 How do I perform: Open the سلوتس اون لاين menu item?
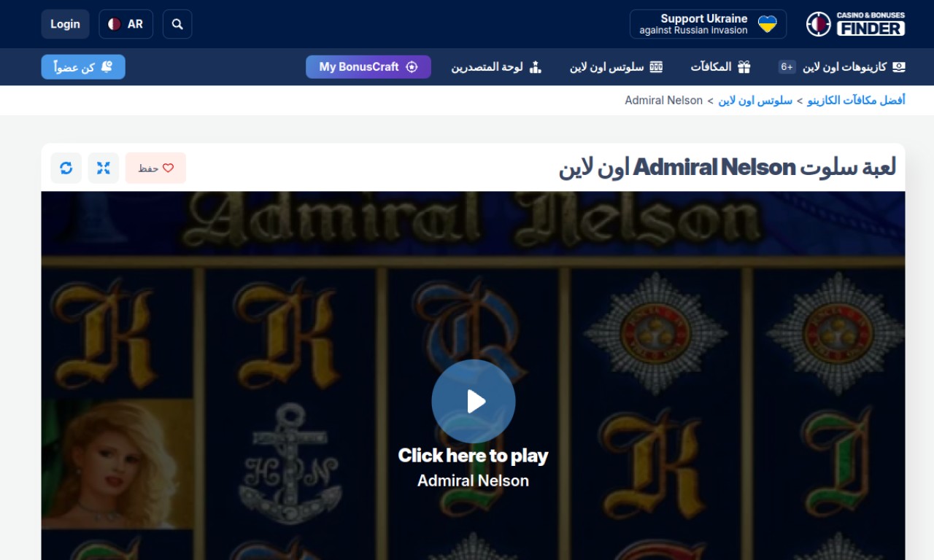coord(617,67)
